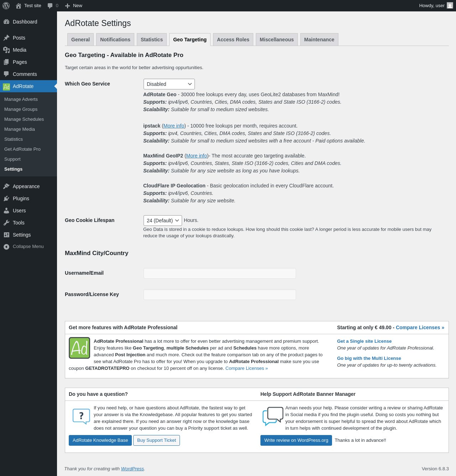Click the Users person icon

[x=6, y=211]
